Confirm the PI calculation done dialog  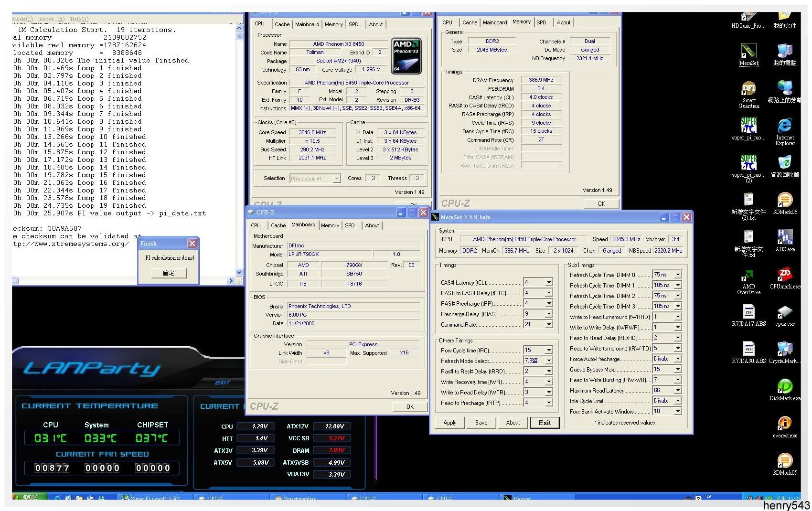tap(168, 273)
